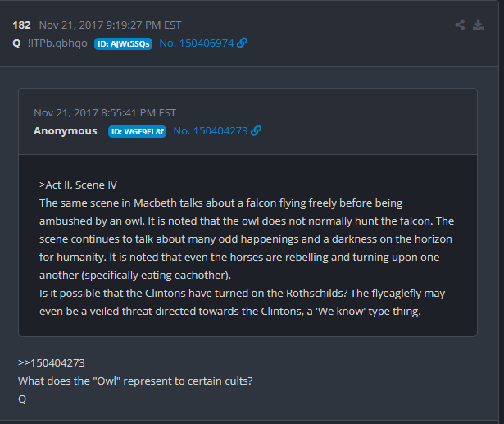Screen dimensions: 504x424
Task: Click the Anonymous poster name
Action: (65, 130)
